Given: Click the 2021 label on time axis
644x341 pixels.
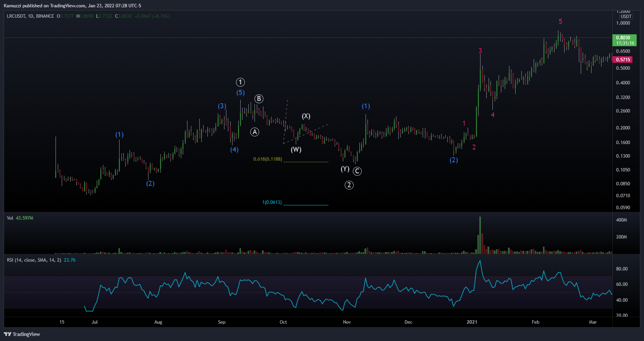Looking at the screenshot, I should pos(472,322).
